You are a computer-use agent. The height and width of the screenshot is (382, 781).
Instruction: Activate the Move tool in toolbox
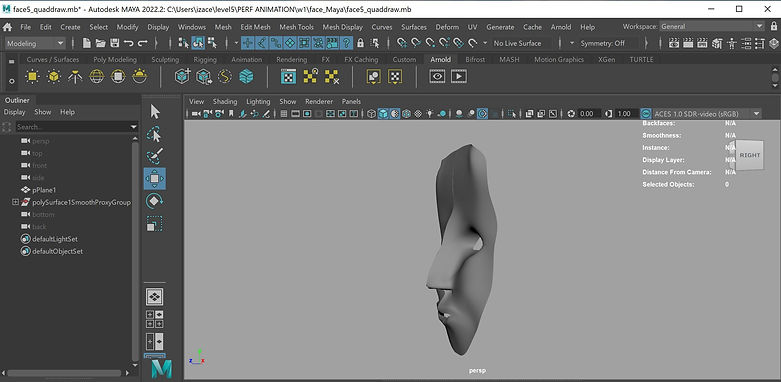click(154, 178)
